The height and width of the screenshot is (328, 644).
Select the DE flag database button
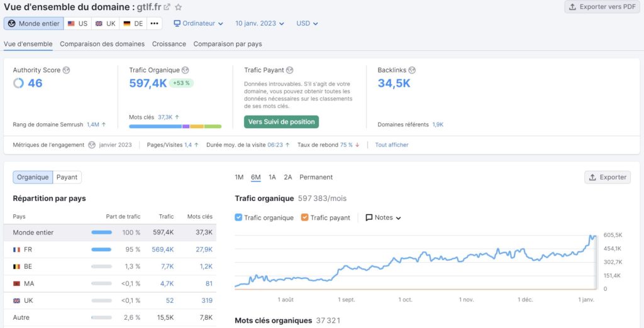pyautogui.click(x=133, y=23)
